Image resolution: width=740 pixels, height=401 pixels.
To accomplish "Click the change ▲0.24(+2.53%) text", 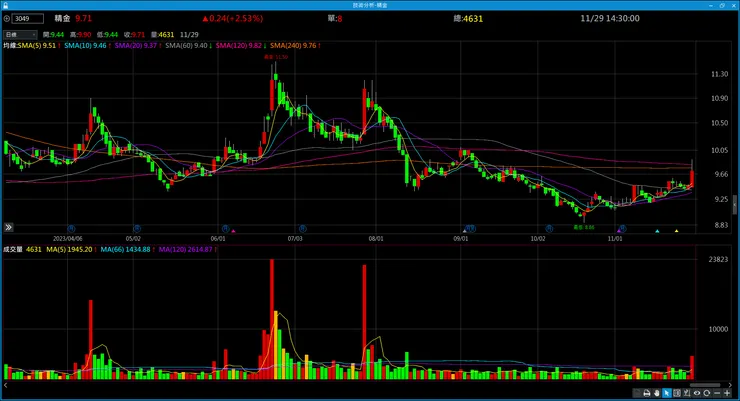I will click(x=233, y=18).
